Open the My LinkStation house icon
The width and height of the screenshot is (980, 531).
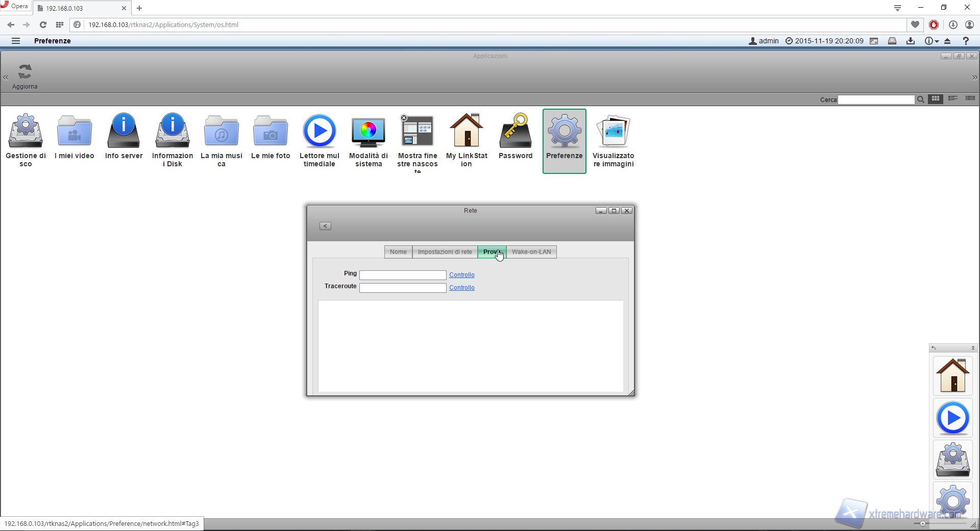coord(467,132)
